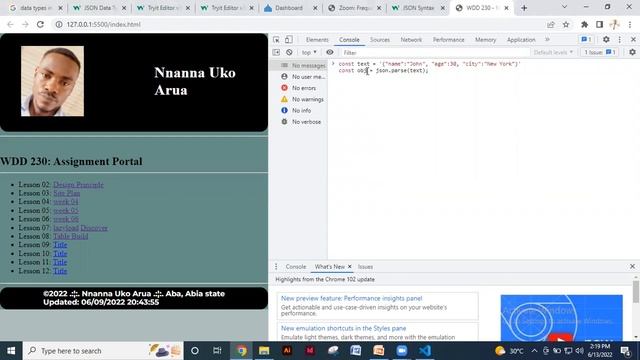Switch to the Sources tab
The height and width of the screenshot is (360, 640).
[380, 40]
